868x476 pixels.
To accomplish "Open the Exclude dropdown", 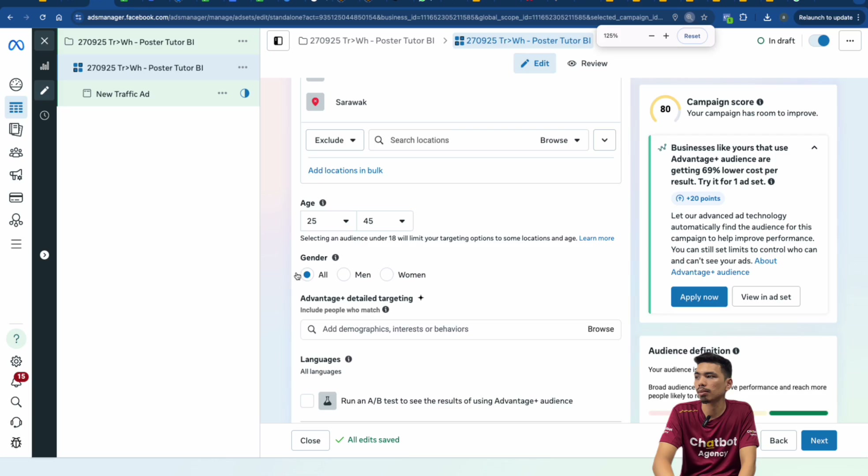I will click(x=335, y=140).
